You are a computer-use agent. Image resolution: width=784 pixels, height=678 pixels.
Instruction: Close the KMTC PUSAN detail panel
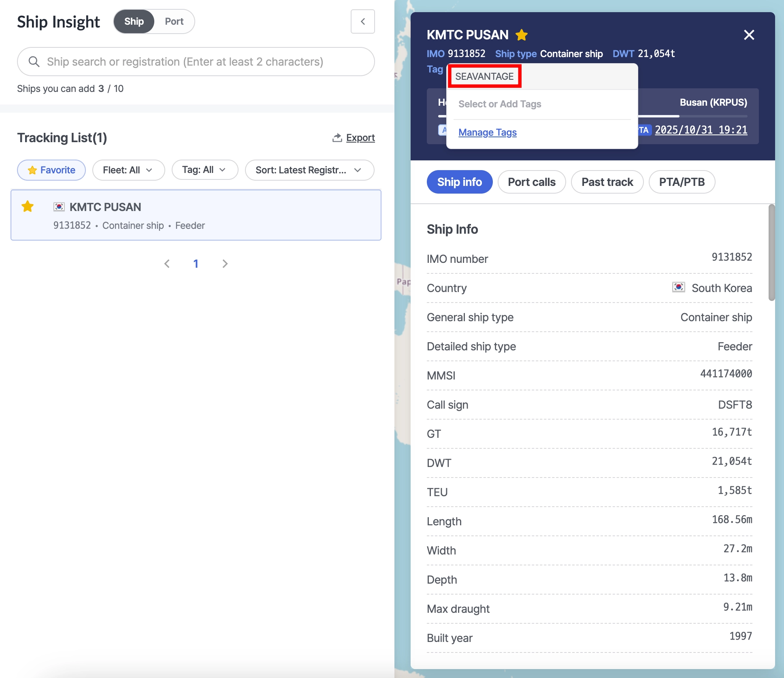749,35
